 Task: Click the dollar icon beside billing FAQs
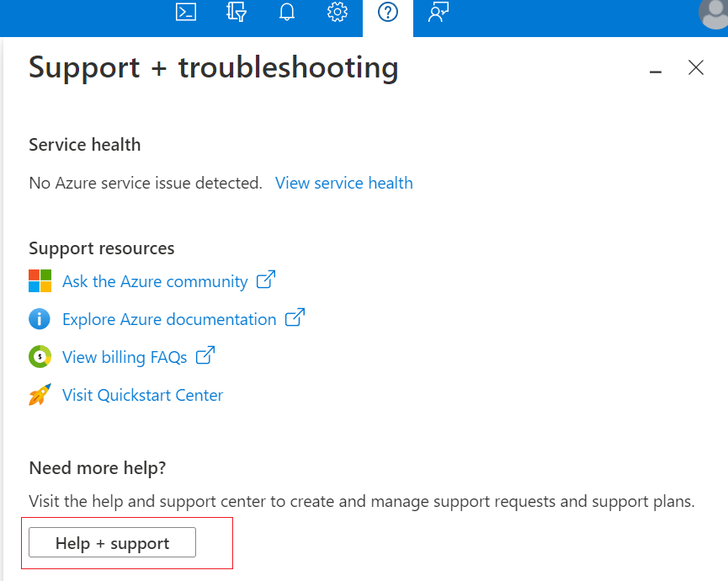coord(39,356)
